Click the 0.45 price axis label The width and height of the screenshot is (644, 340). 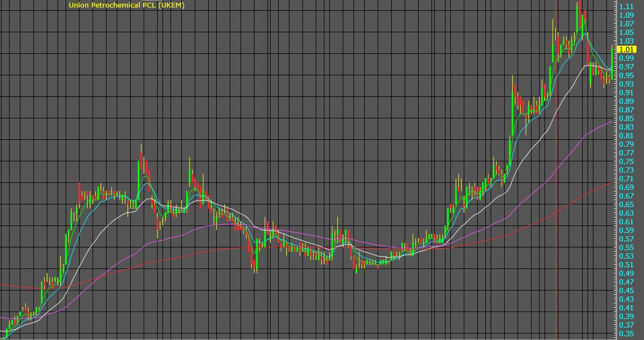point(626,291)
